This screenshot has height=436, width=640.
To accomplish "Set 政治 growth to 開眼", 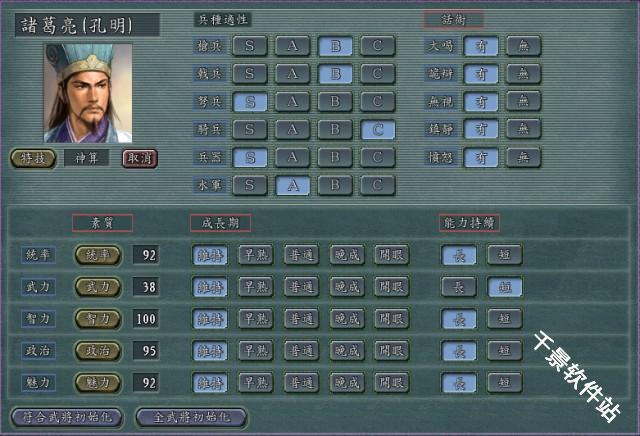I will tap(392, 351).
